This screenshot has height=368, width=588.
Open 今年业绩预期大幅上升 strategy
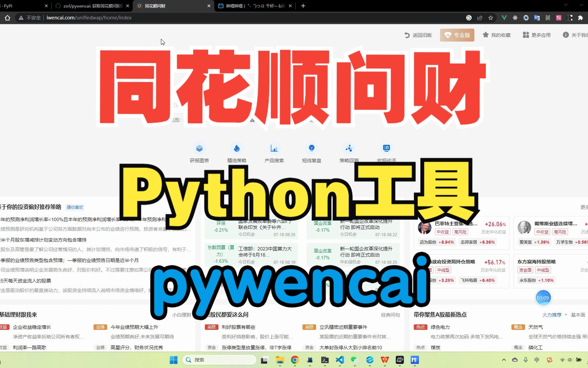134,327
